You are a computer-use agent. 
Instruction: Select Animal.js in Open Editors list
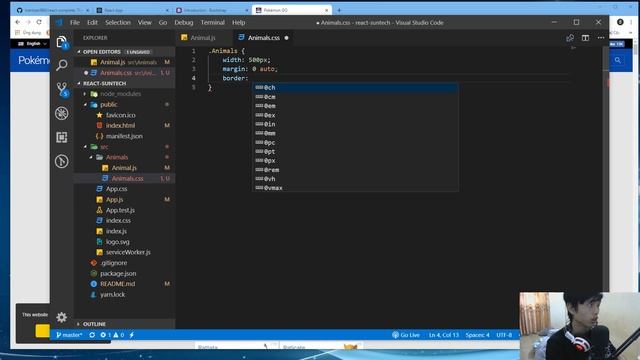124,62
